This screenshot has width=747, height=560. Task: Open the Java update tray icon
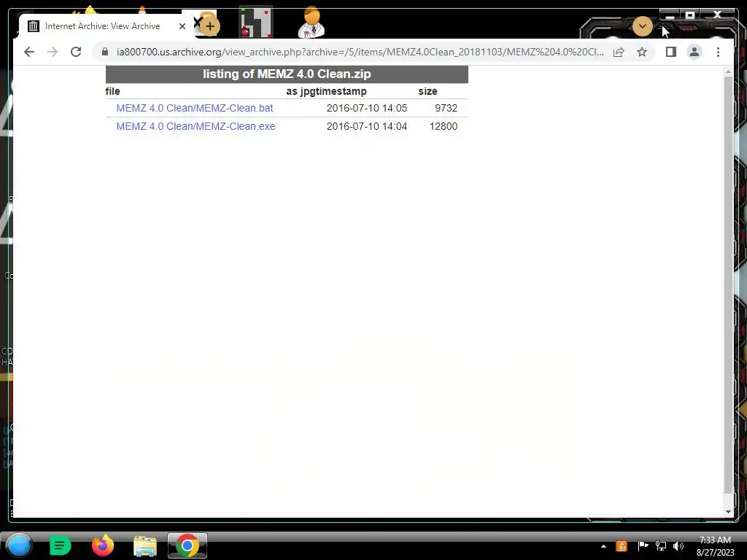(x=622, y=546)
